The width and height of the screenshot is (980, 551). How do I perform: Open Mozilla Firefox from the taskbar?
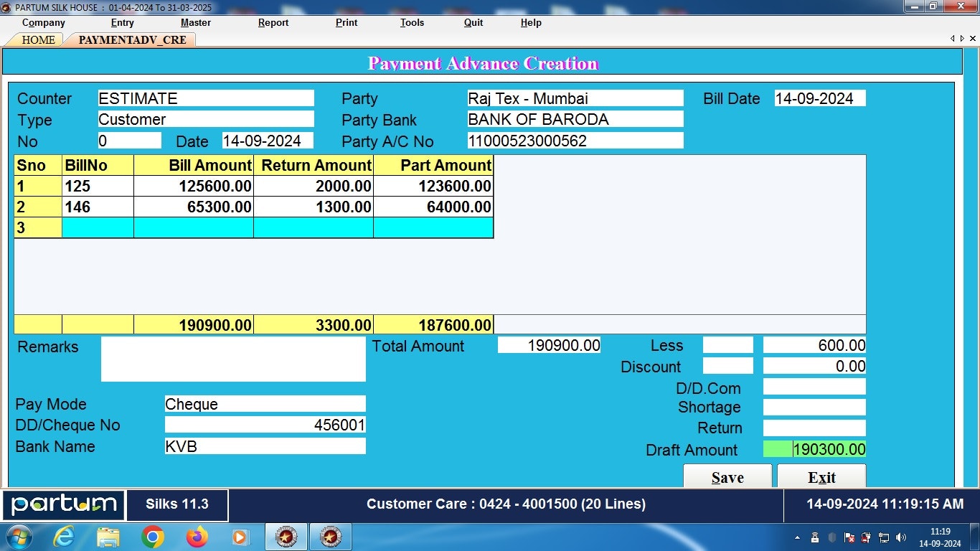point(196,536)
